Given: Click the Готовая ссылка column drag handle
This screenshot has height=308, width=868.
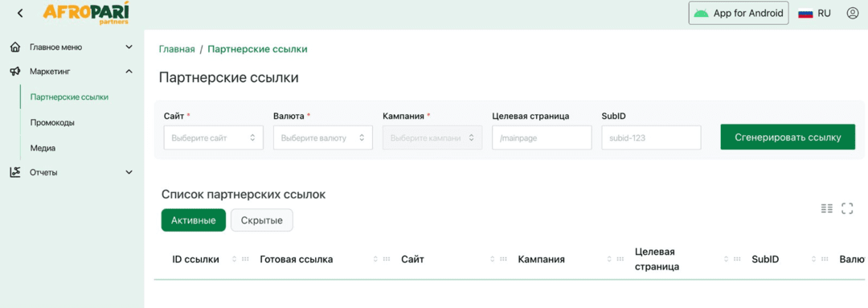Looking at the screenshot, I should (x=387, y=259).
